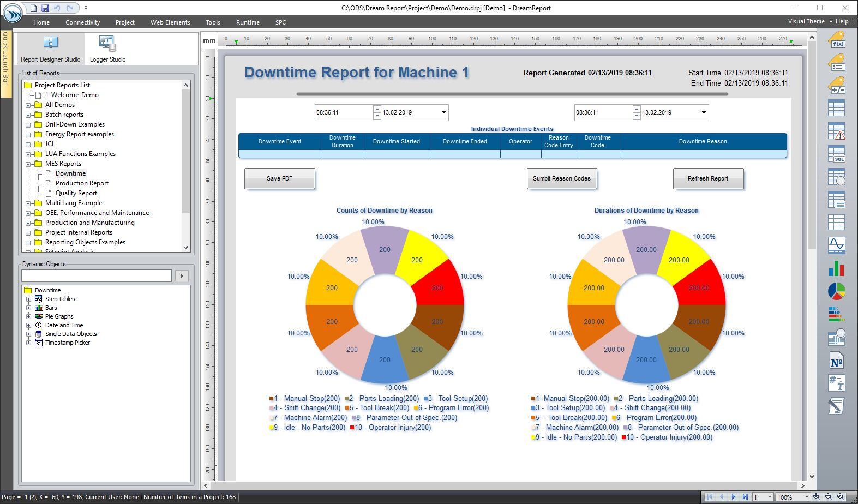Open Logger Studio
Image resolution: width=858 pixels, height=504 pixels.
[107, 49]
